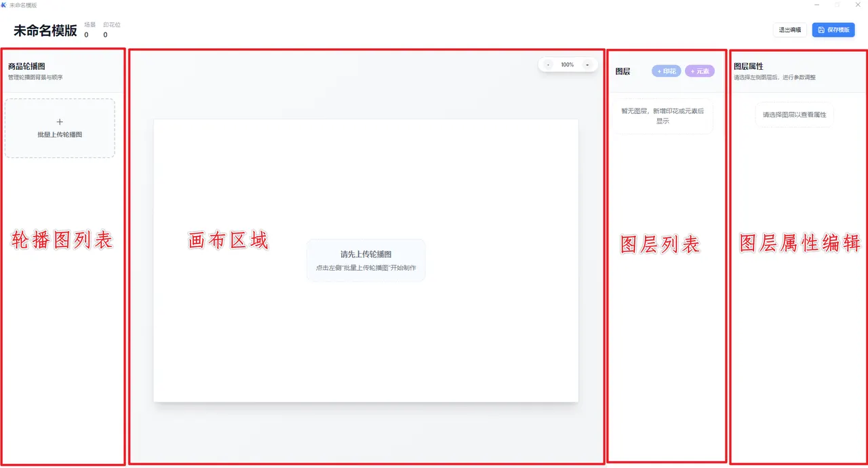
Task: Click the 图层 panel header
Action: coord(623,71)
